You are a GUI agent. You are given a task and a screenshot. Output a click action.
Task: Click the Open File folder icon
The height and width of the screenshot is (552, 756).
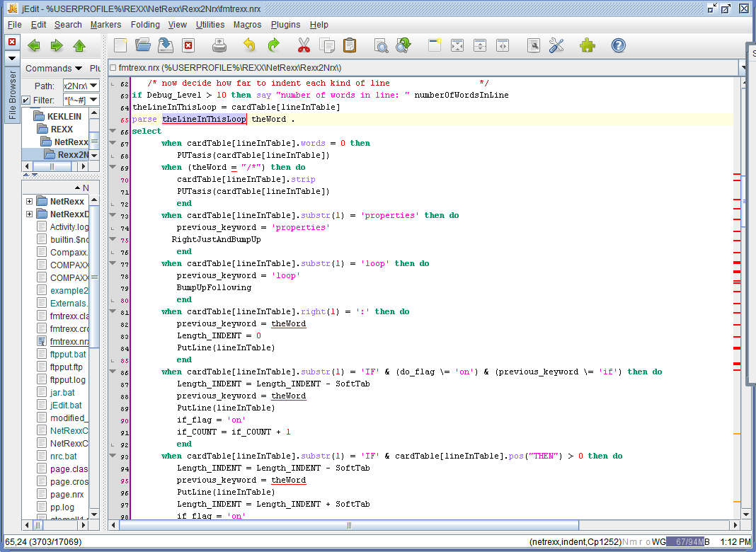tap(143, 45)
